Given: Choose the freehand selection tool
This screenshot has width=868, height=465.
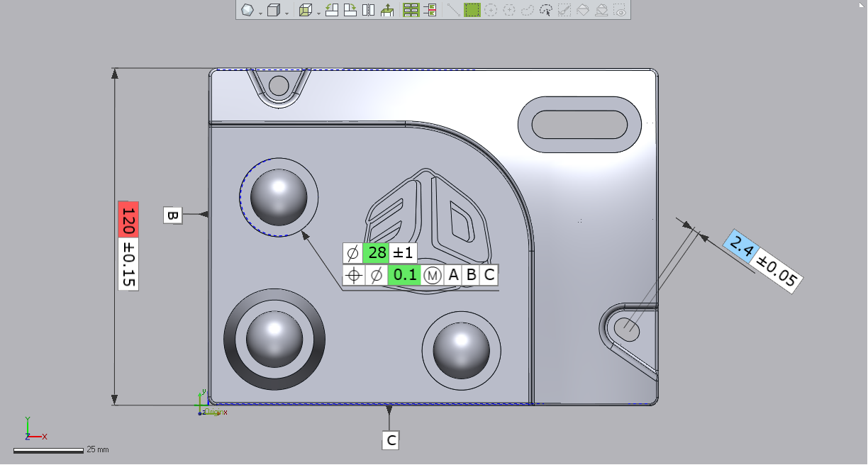Looking at the screenshot, I should click(527, 10).
